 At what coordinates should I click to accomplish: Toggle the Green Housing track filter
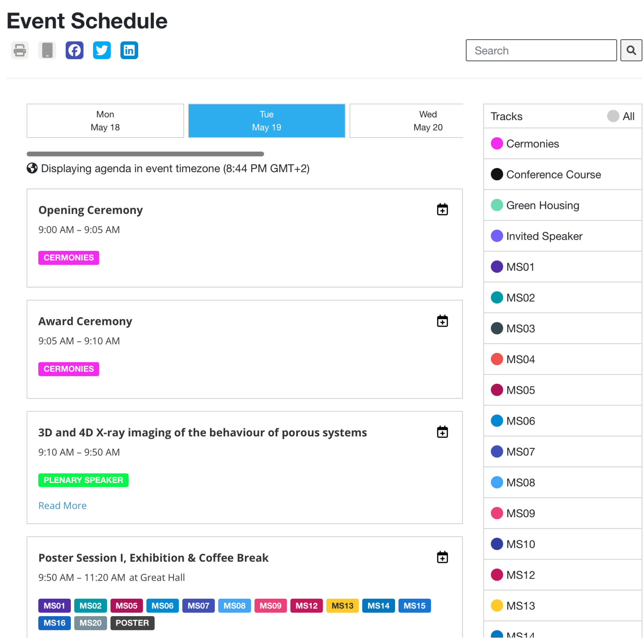[x=496, y=205]
